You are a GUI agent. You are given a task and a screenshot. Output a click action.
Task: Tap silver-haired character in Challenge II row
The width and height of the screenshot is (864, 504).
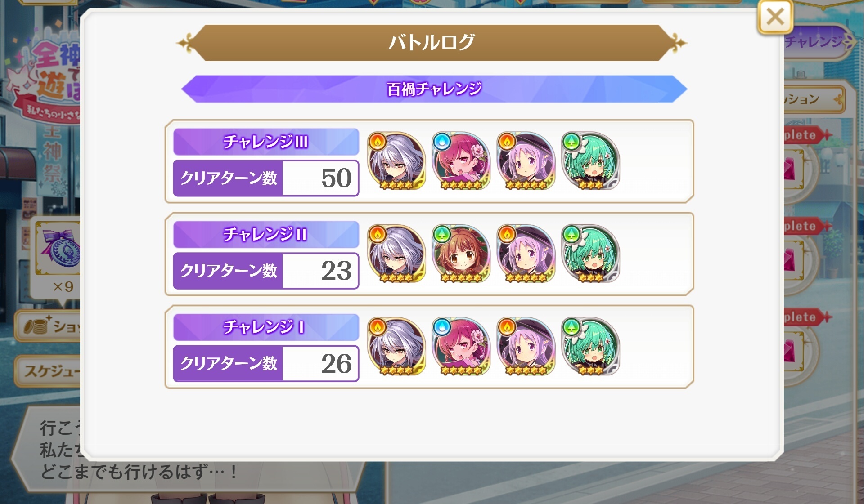396,254
